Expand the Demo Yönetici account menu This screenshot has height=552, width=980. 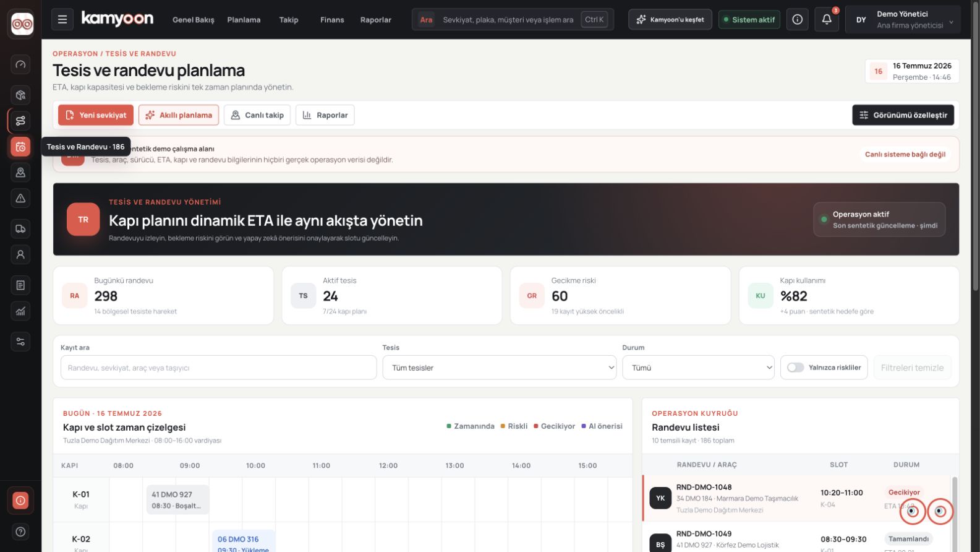tap(903, 20)
